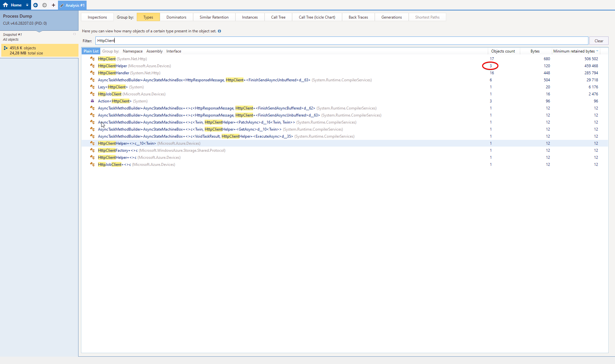
Task: Click the delegate icon beside Action<HttpClient>
Action: click(x=92, y=101)
